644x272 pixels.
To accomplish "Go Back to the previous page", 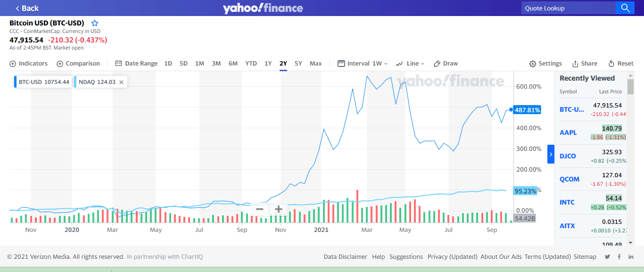I will (x=27, y=8).
